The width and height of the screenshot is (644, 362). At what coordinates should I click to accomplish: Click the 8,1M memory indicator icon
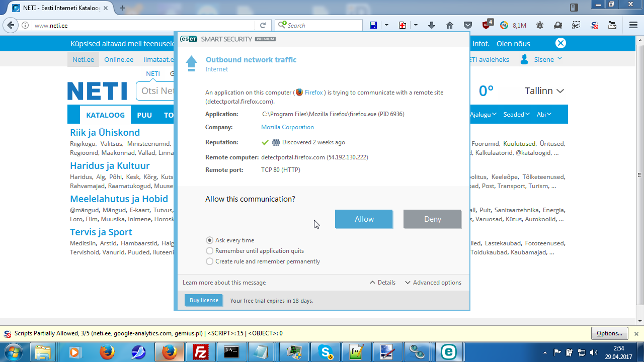[x=513, y=25]
